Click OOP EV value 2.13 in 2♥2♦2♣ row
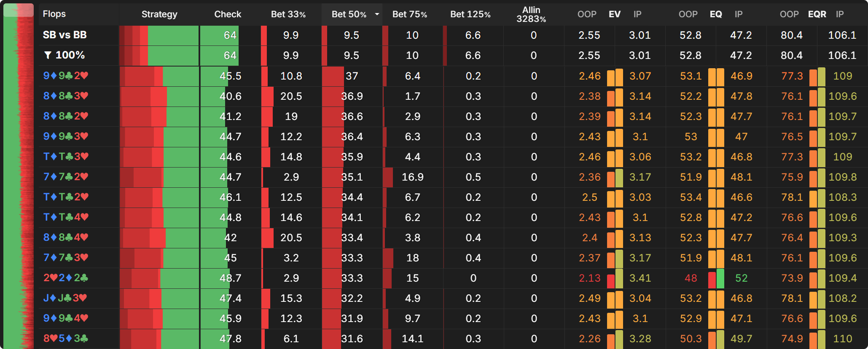868x349 pixels. (x=589, y=278)
